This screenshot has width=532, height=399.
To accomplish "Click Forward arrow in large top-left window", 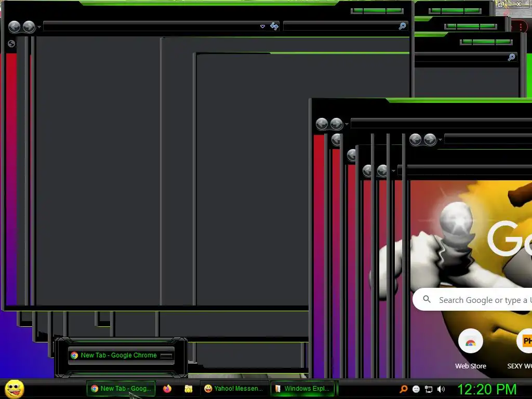I will [29, 26].
